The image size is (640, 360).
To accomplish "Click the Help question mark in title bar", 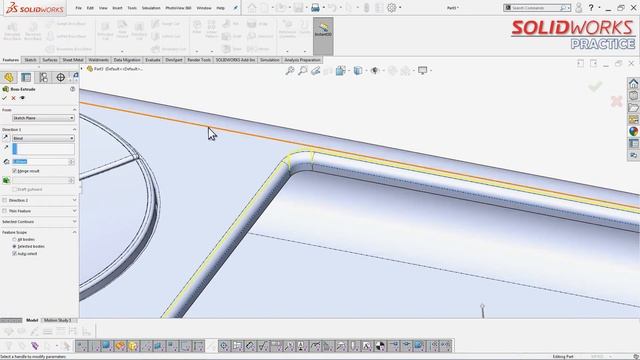I will coord(591,8).
